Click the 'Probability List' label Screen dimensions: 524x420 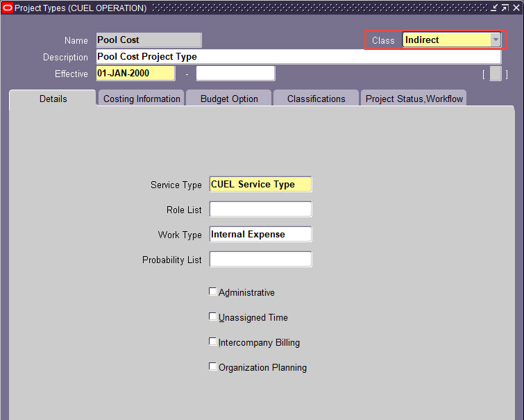pyautogui.click(x=171, y=260)
